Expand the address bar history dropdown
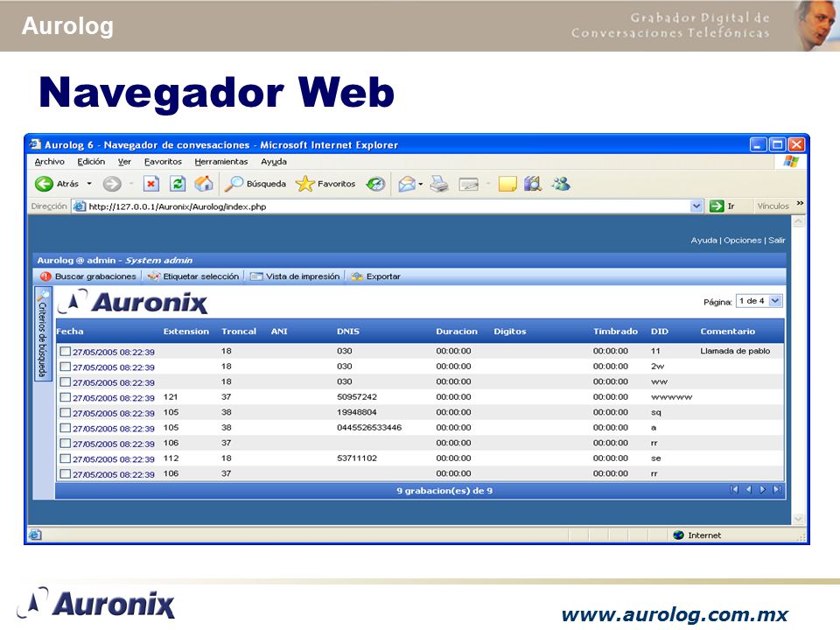Image resolution: width=840 pixels, height=630 pixels. click(x=696, y=206)
